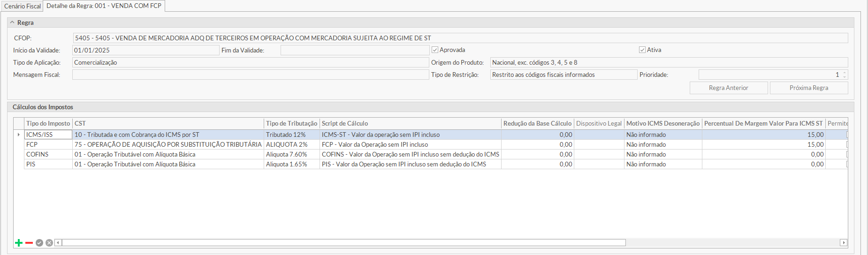The width and height of the screenshot is (868, 255).
Task: Click the COFINS script de cálculo cell
Action: [x=411, y=154]
